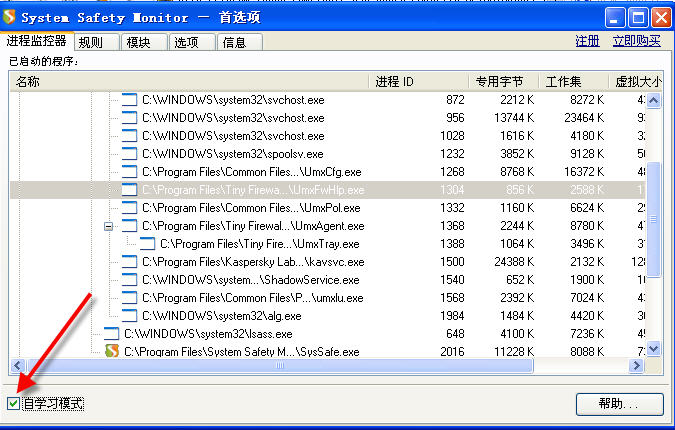
Task: Sort by the 工作集 column header
Action: pos(573,81)
